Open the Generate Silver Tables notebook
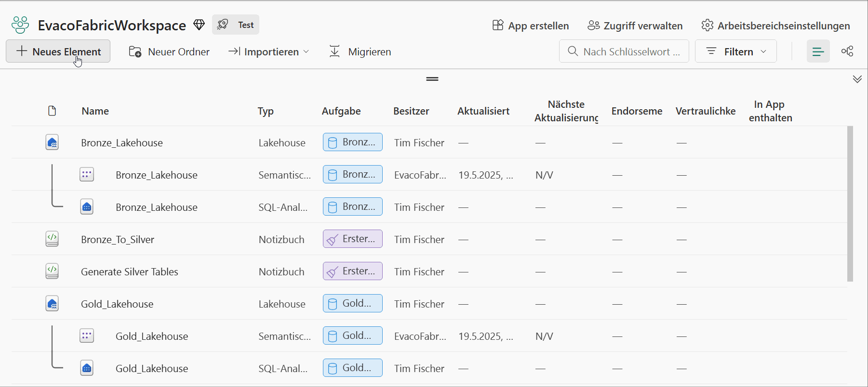Viewport: 868px width, 387px height. (130, 272)
